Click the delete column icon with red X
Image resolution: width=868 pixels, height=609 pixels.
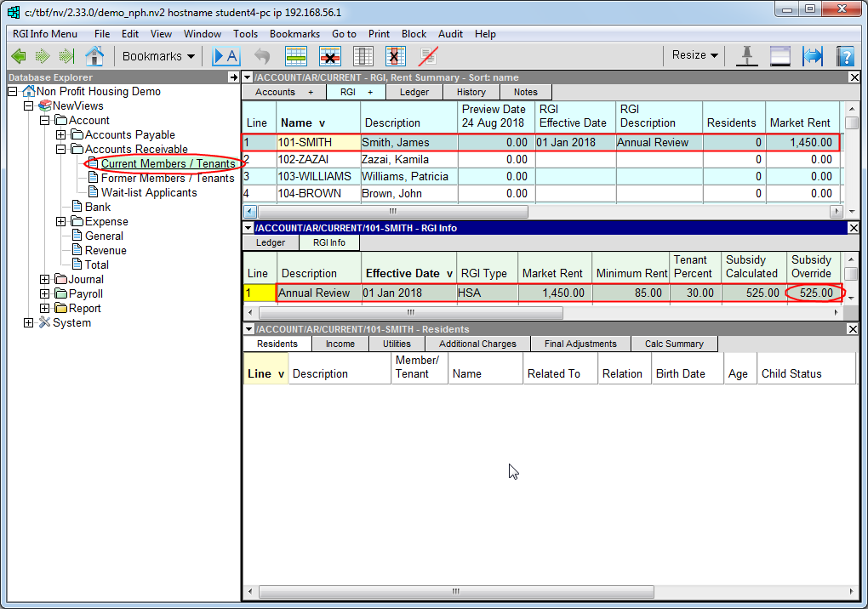point(395,56)
